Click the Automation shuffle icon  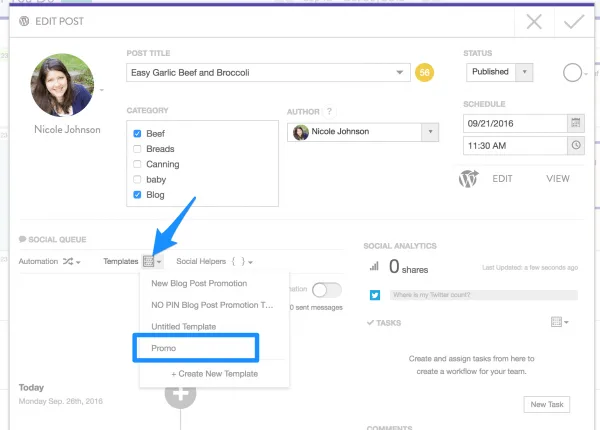(x=68, y=261)
